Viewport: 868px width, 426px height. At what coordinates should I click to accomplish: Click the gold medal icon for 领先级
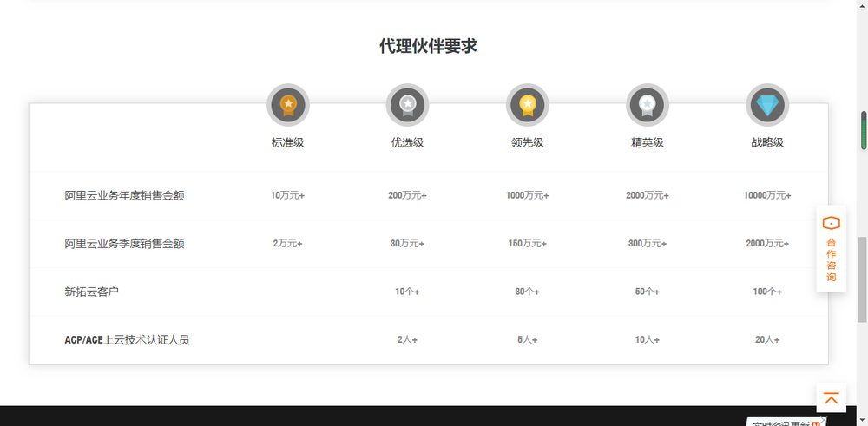pyautogui.click(x=528, y=105)
